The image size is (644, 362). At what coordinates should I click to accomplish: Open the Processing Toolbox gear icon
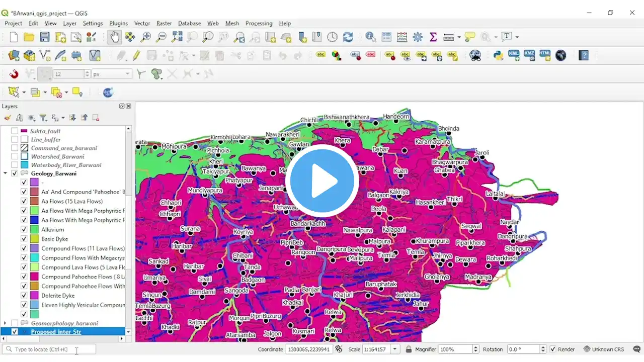click(417, 37)
